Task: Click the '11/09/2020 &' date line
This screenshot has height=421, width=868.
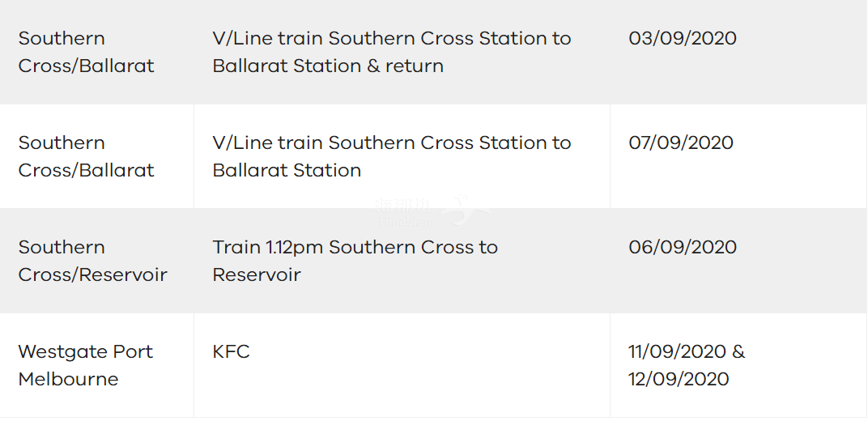Action: click(x=687, y=352)
